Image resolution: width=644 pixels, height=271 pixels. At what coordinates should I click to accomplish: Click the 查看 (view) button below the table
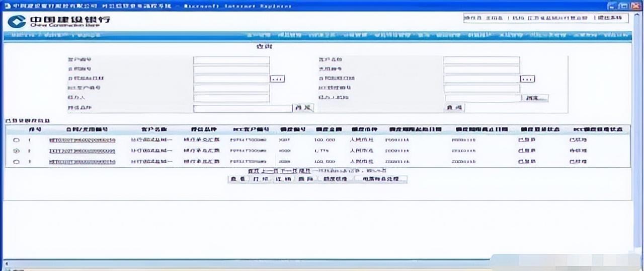click(237, 179)
